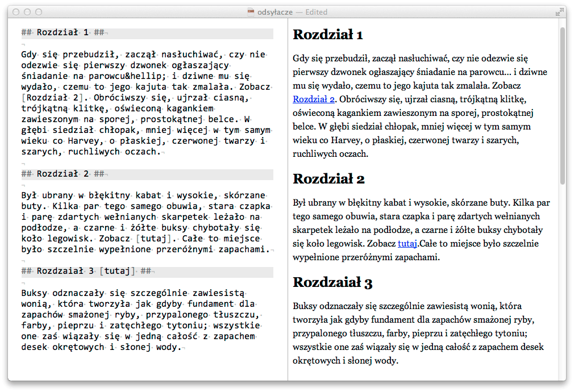Click "[tutaj]" in the editor's Rozdziaał 3 heading line
574x392 pixels.
[118, 271]
